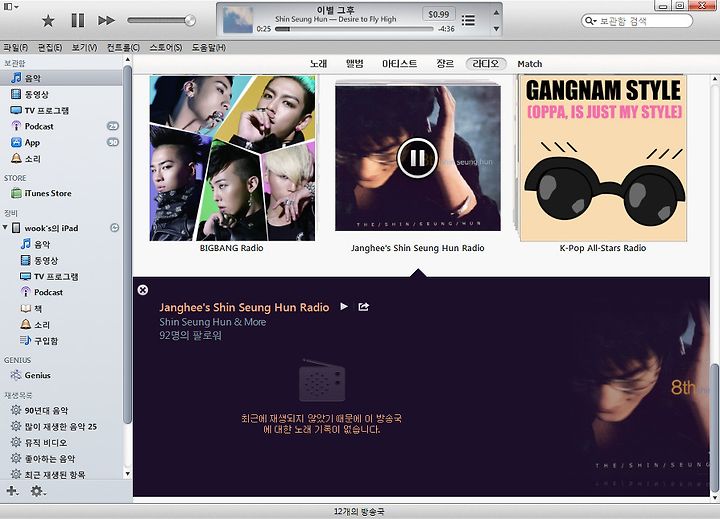Open the 도움말(H) menu
This screenshot has height=519, width=720.
coord(209,47)
